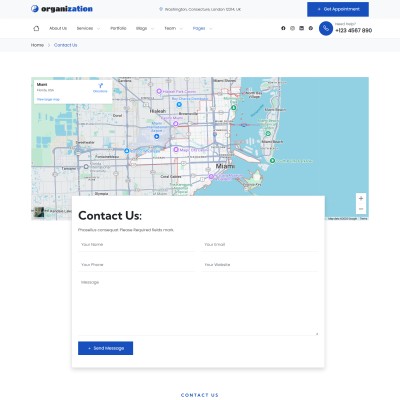Expand the Blogs dropdown menu
This screenshot has height=400, width=400.
[x=145, y=28]
